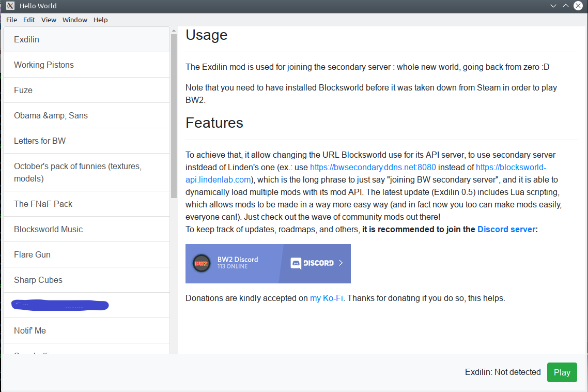Click the app icon in title bar
Viewport: 588px width, 392px height.
point(10,6)
